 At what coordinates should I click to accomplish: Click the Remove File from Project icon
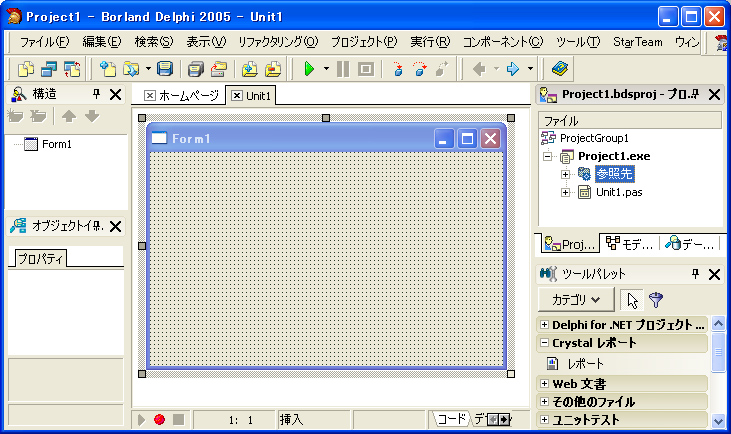tap(273, 69)
